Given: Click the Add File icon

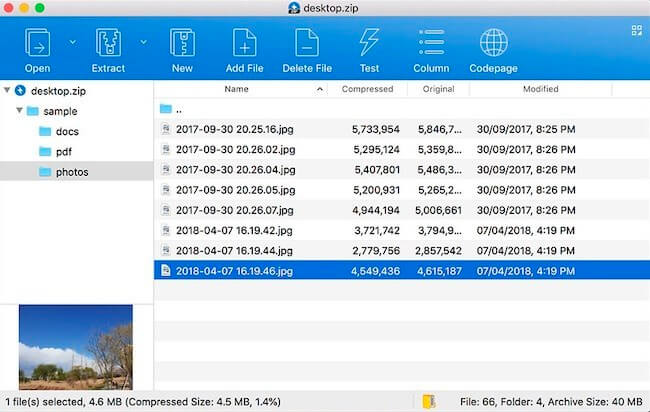Looking at the screenshot, I should [x=244, y=43].
